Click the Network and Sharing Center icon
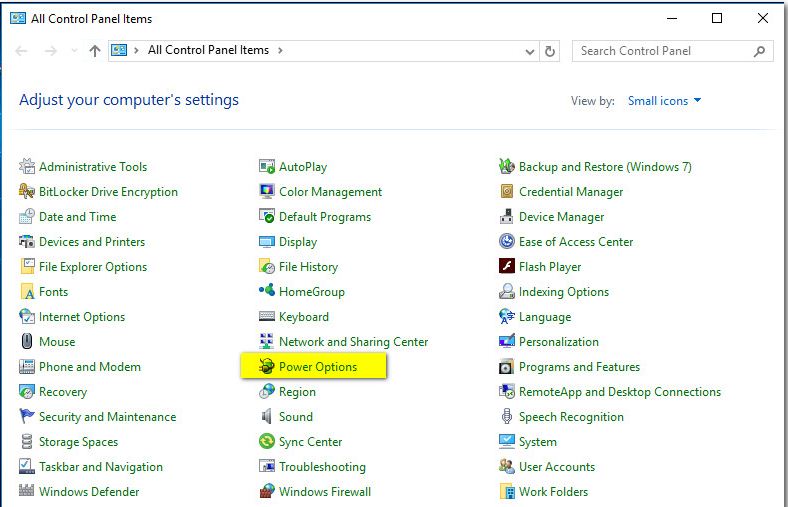Image resolution: width=788 pixels, height=507 pixels. [267, 341]
